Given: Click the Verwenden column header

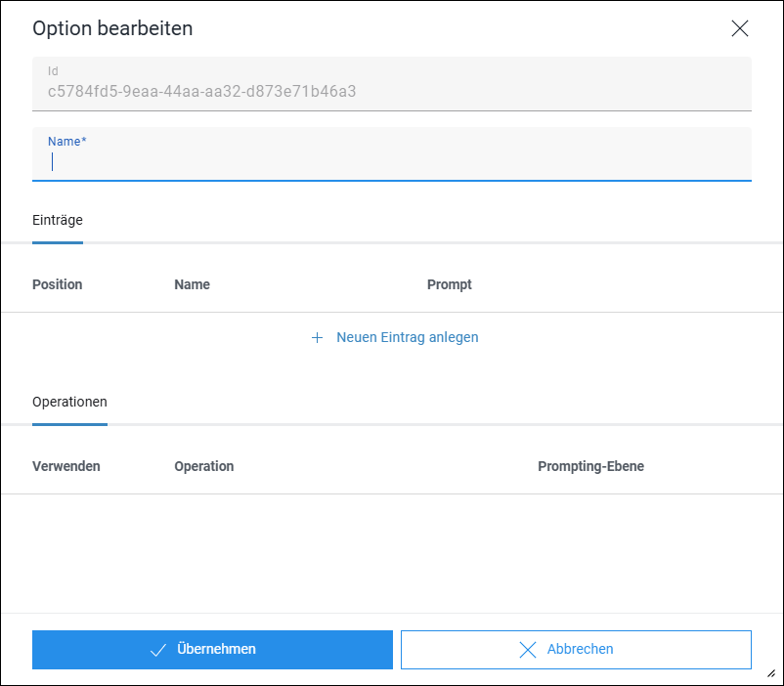Looking at the screenshot, I should 66,466.
